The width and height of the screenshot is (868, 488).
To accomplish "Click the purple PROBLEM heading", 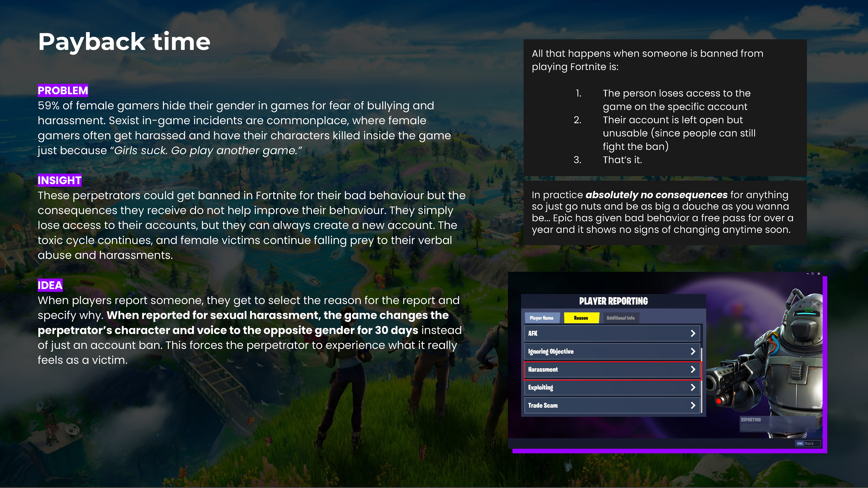I will pyautogui.click(x=63, y=91).
